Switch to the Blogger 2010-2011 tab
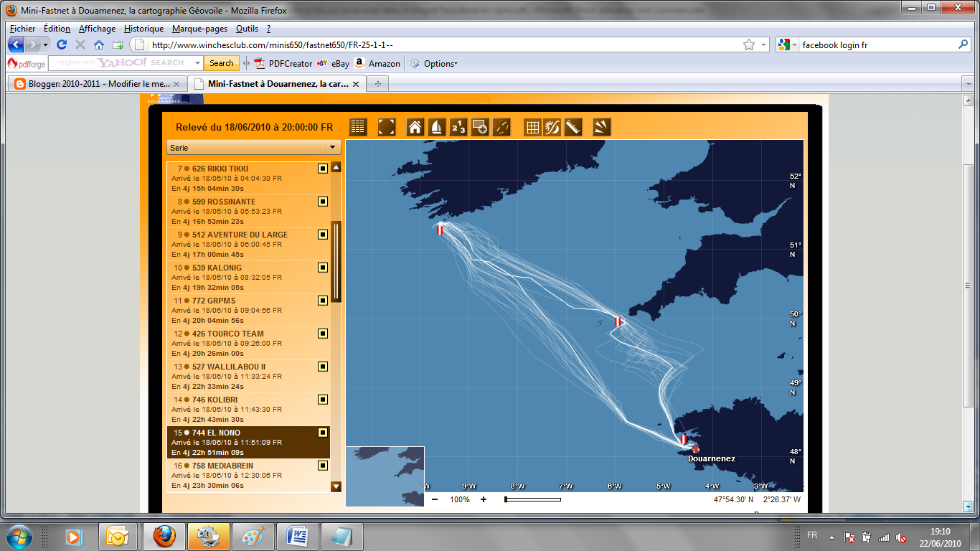This screenshot has width=980, height=551. point(97,84)
